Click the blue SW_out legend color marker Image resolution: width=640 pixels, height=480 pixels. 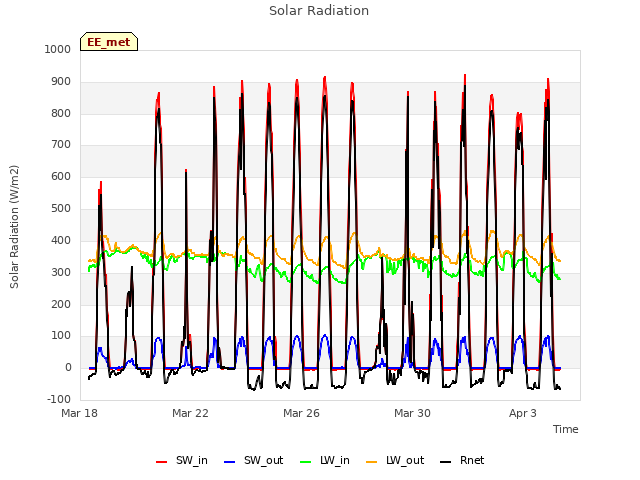click(x=230, y=462)
